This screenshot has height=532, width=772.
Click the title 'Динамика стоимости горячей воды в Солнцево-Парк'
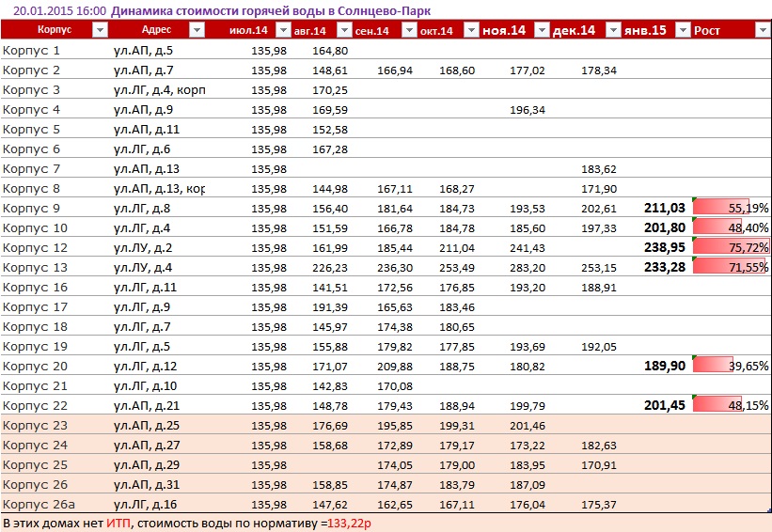(x=271, y=11)
